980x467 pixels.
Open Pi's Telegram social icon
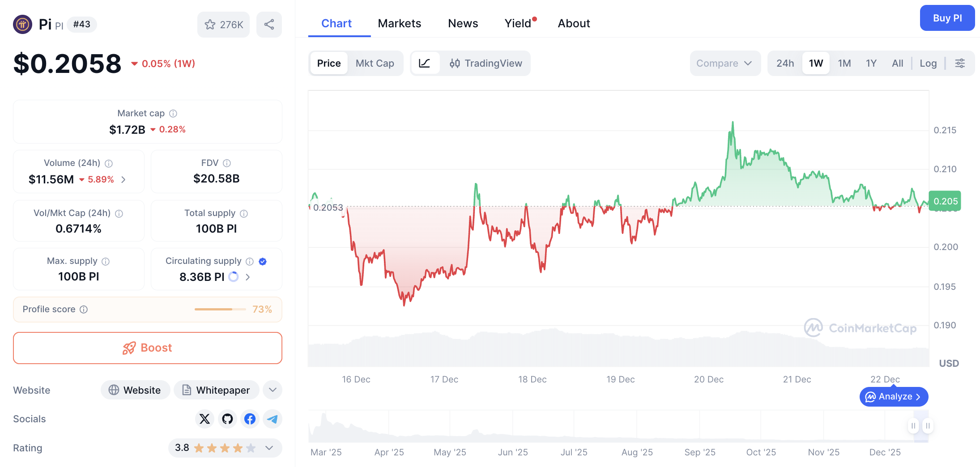tap(272, 419)
